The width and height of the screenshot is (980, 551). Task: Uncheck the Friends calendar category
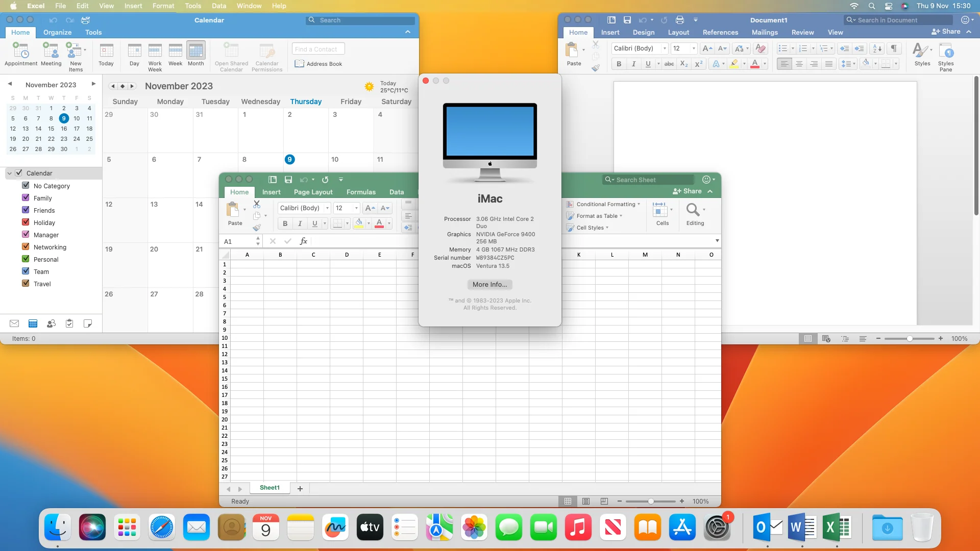pos(26,210)
